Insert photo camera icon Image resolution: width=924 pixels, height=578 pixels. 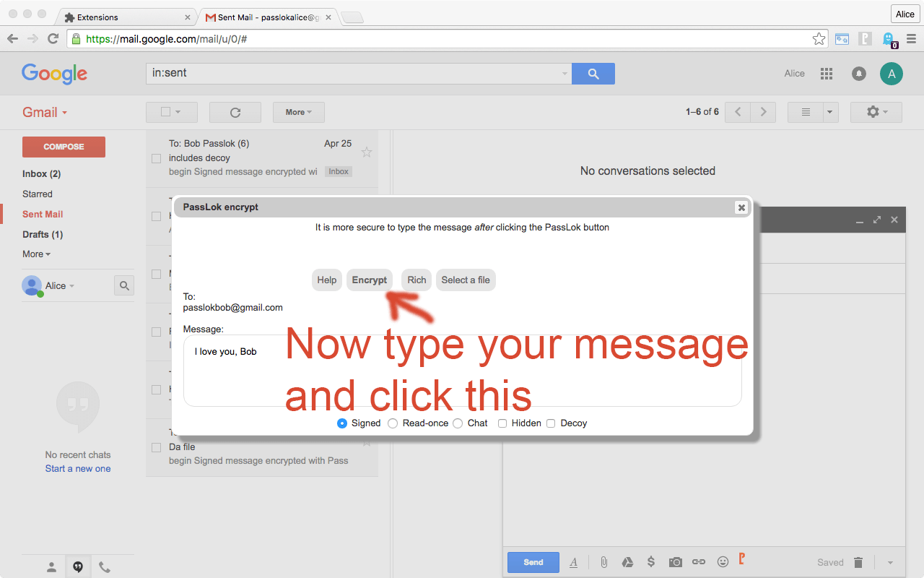tap(676, 562)
